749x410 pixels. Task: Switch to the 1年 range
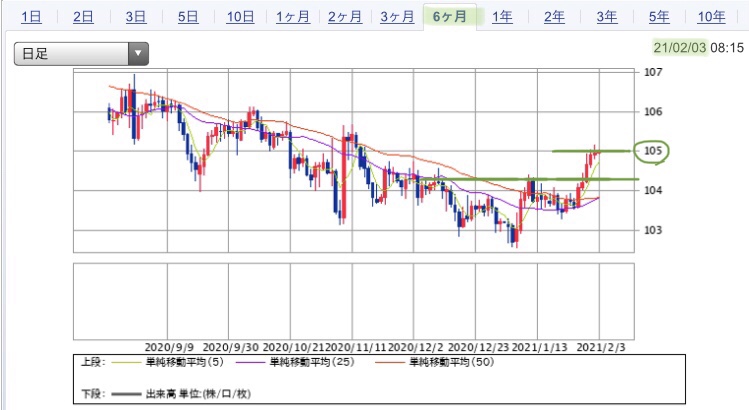502,17
